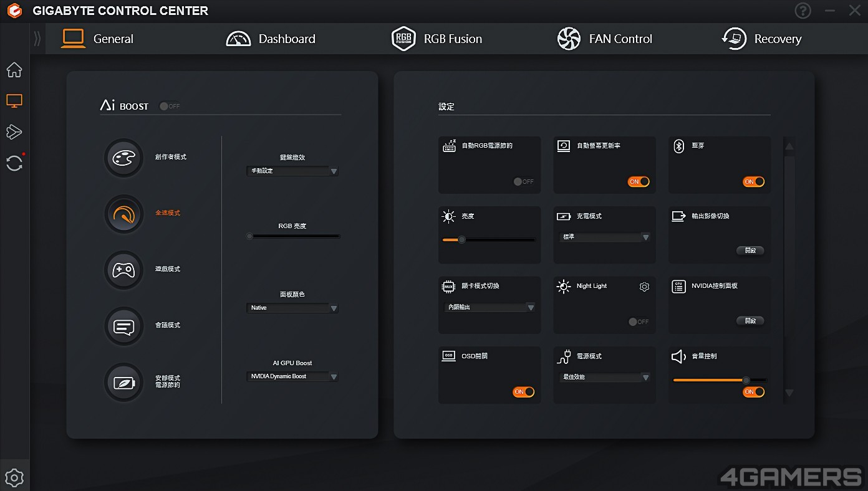Toggle the Bluetooth switch

[x=753, y=182]
